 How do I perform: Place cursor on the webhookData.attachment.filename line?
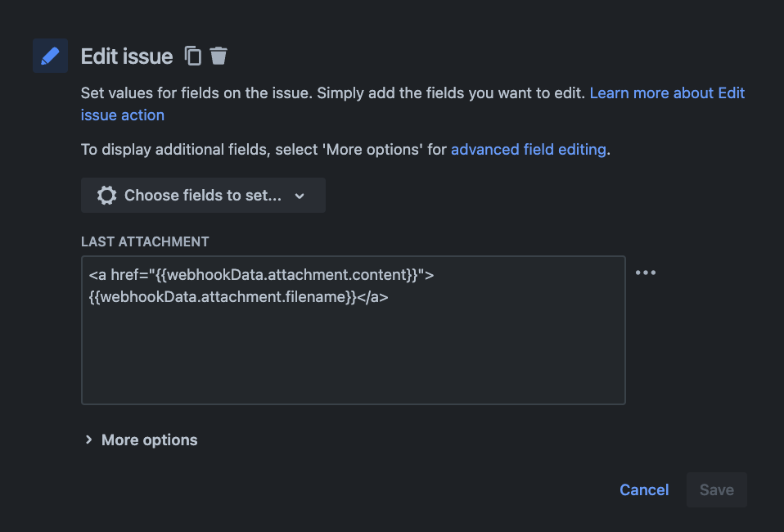237,297
